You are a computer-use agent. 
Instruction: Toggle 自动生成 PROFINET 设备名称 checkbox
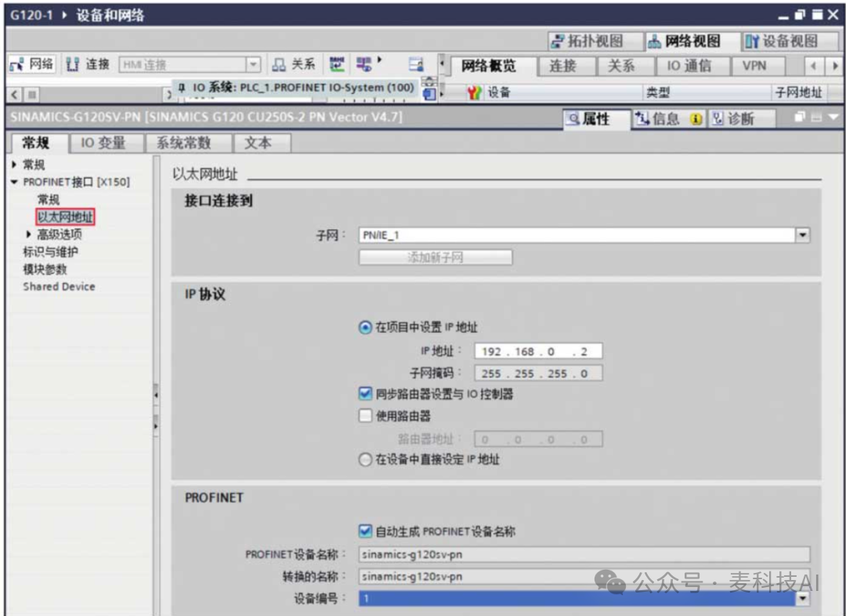(365, 531)
